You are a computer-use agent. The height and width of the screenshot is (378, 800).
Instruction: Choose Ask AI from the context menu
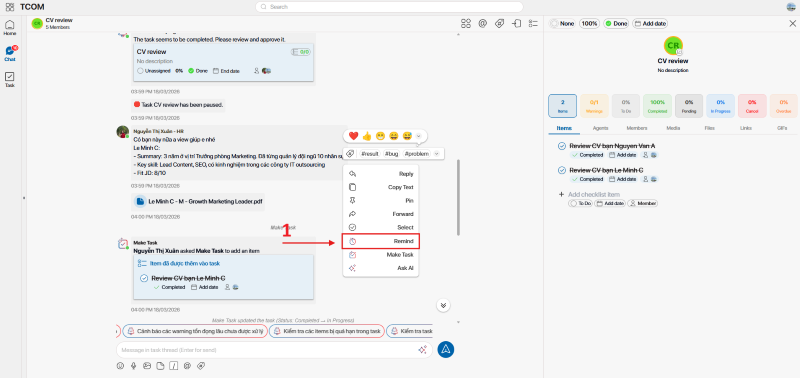click(x=381, y=268)
